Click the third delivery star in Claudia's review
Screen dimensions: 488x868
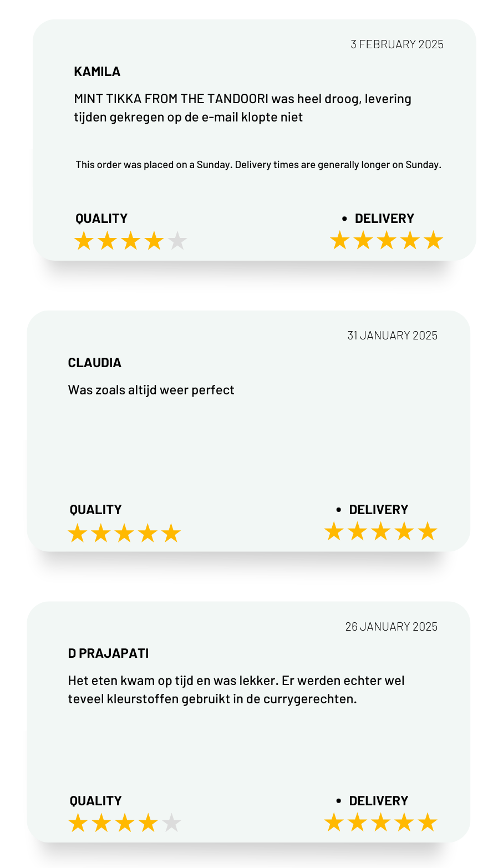(x=380, y=531)
